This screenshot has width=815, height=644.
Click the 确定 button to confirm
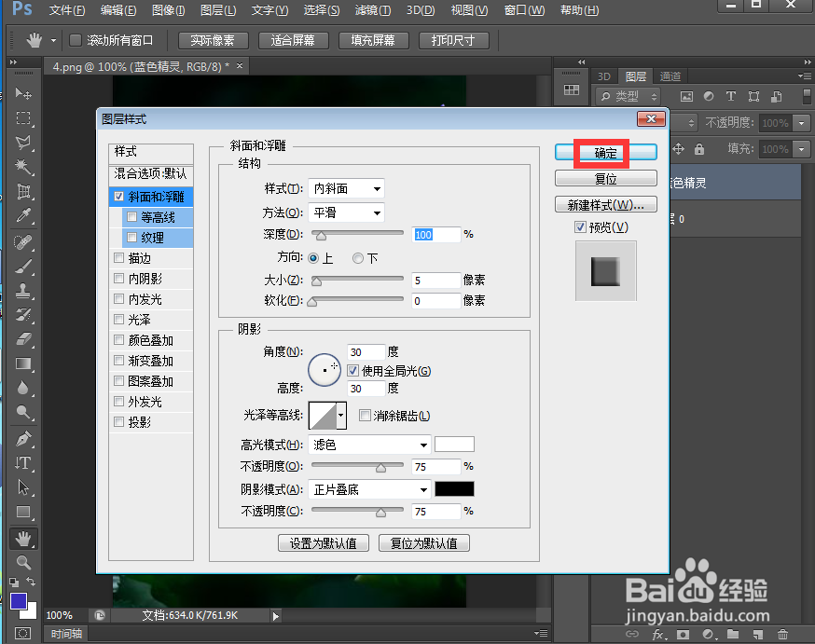(605, 150)
